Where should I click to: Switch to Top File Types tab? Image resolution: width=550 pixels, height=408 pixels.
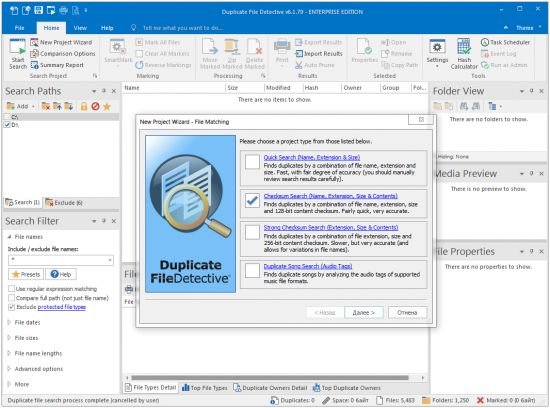(x=204, y=388)
